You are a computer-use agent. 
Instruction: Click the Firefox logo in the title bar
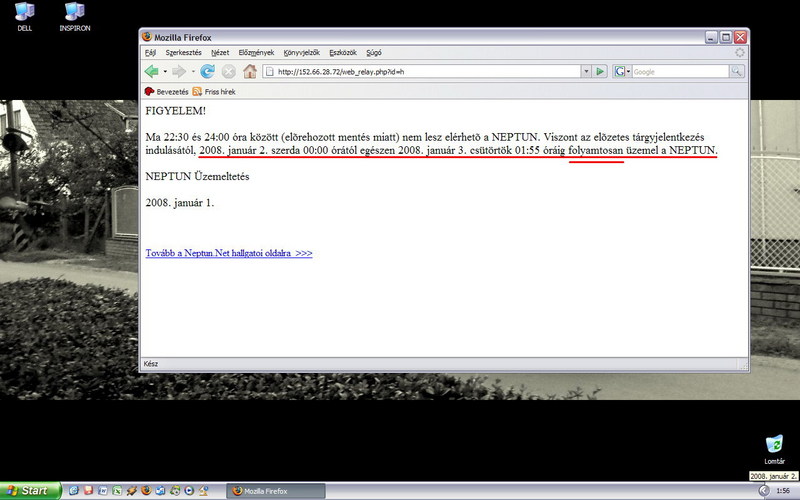[147, 37]
